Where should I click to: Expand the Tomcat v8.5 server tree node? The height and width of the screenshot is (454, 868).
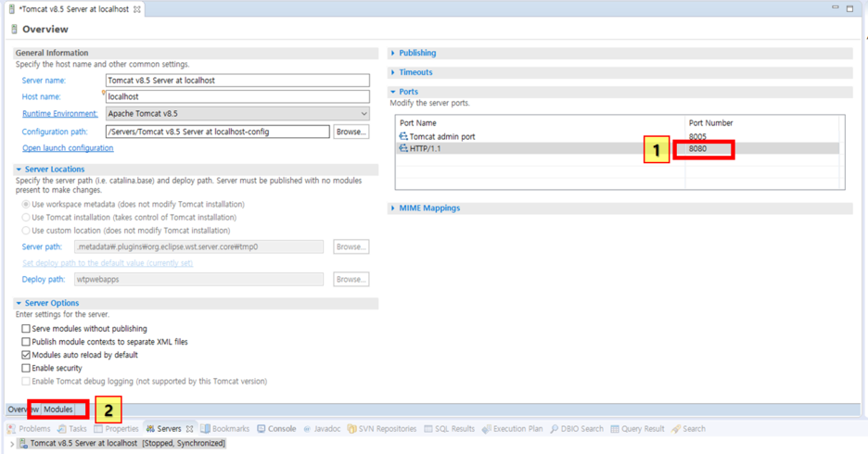[x=12, y=444]
